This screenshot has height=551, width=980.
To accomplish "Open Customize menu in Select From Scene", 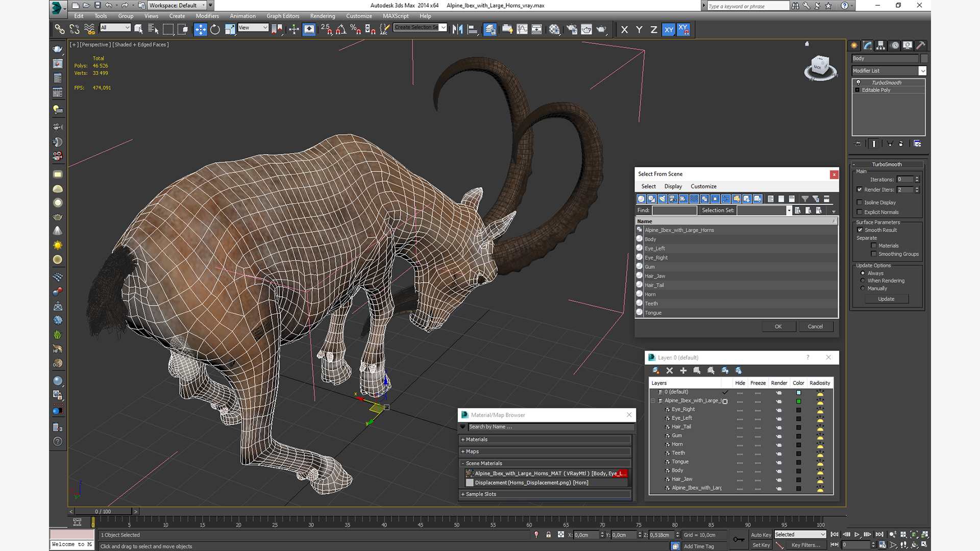I will [x=703, y=186].
